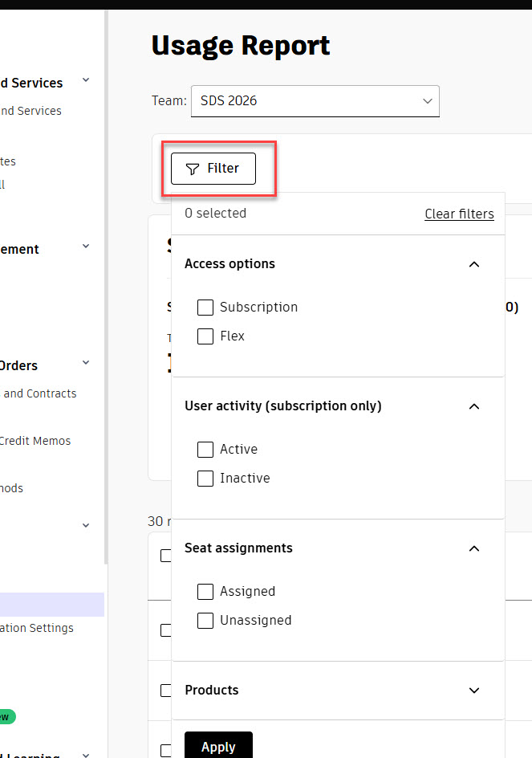This screenshot has height=758, width=532.
Task: Click the sidebar item ending in 'tes'
Action: 8,161
